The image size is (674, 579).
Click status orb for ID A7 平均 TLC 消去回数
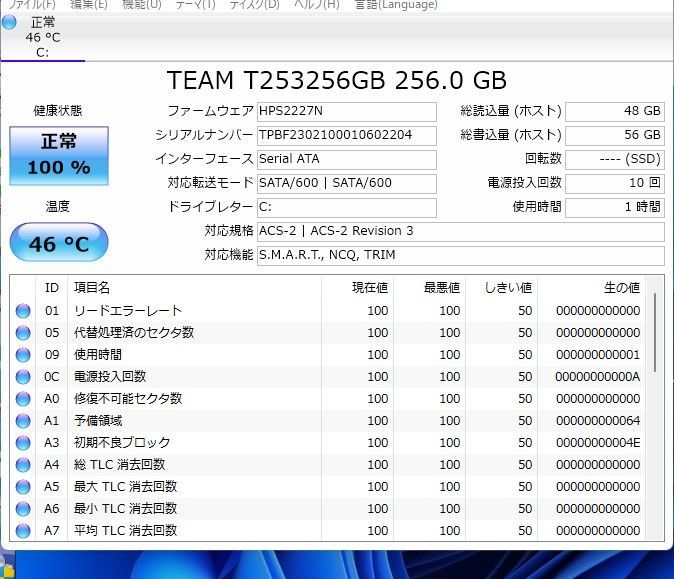point(23,531)
